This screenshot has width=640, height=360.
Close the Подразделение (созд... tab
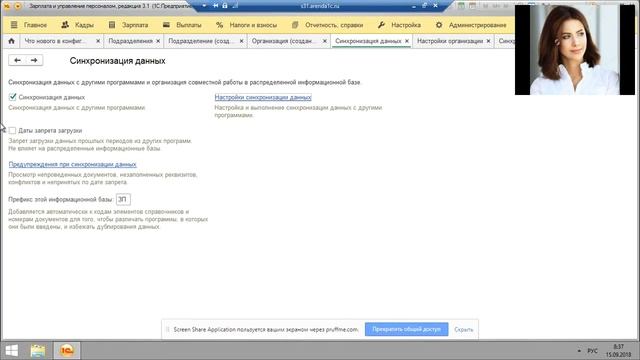point(242,41)
